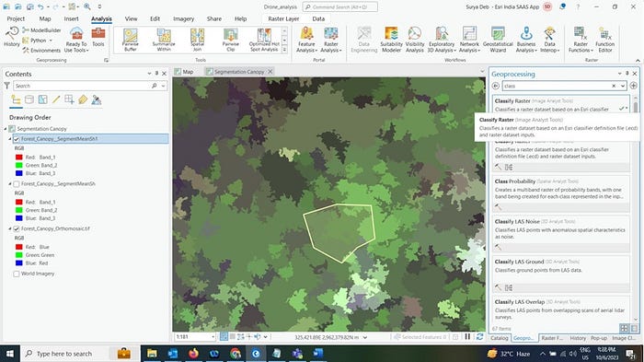Open Summarize Within tool

point(164,40)
